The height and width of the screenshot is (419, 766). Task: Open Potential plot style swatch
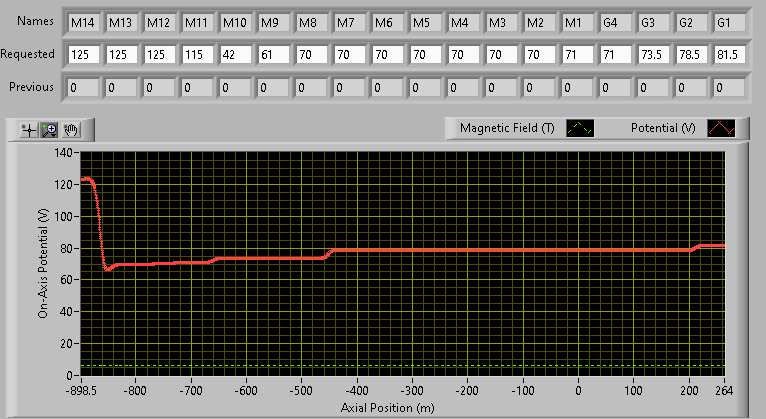(721, 128)
